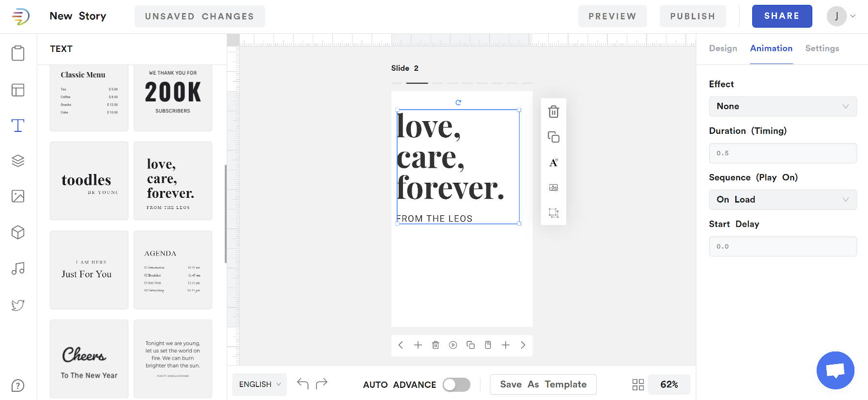Expand the Effect dropdown set to None

(782, 107)
